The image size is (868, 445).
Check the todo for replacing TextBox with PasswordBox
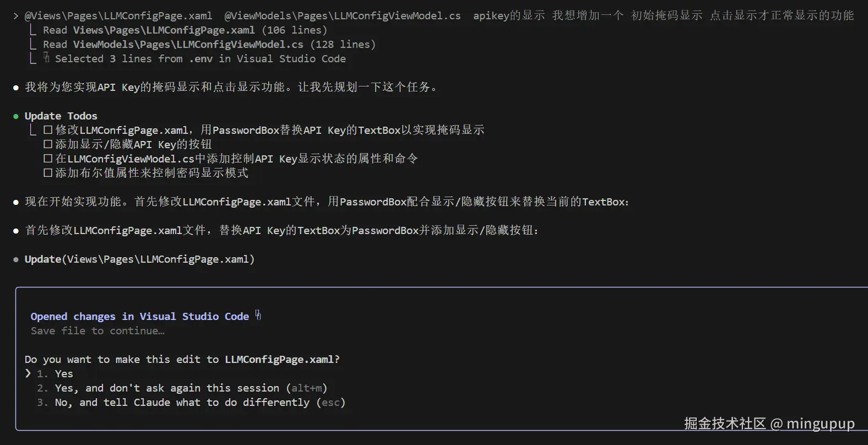(x=48, y=130)
